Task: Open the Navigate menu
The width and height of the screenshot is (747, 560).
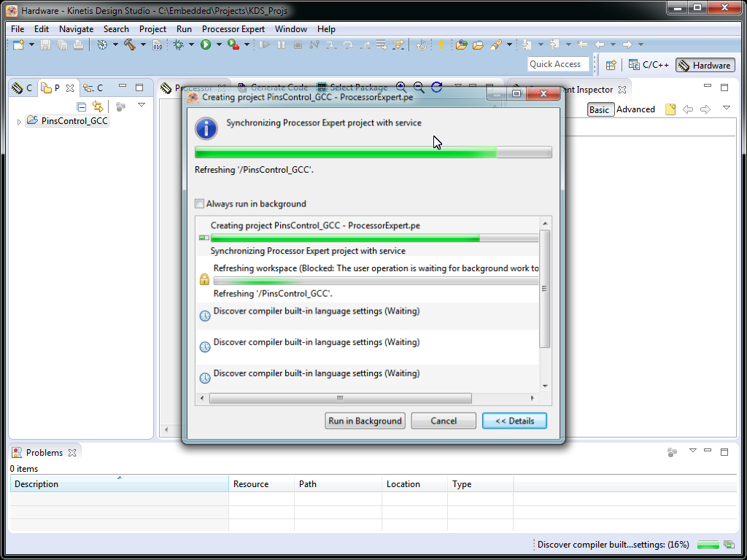Action: pos(76,29)
